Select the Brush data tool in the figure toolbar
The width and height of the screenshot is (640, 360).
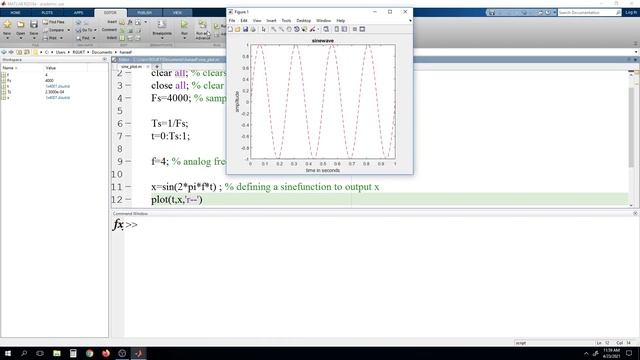312,29
